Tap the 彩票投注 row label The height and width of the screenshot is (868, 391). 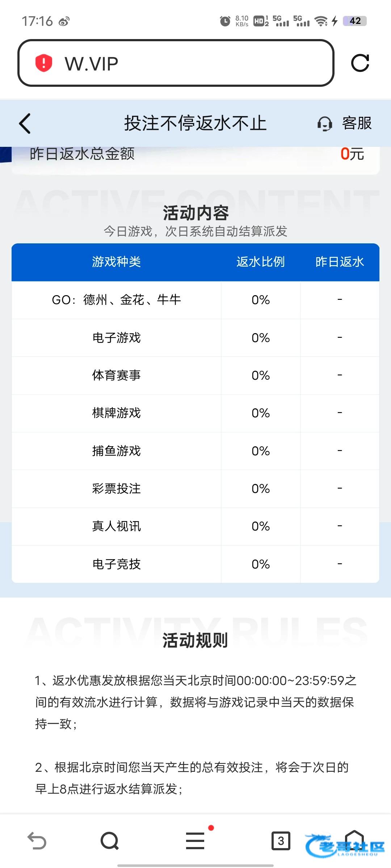coord(116,489)
